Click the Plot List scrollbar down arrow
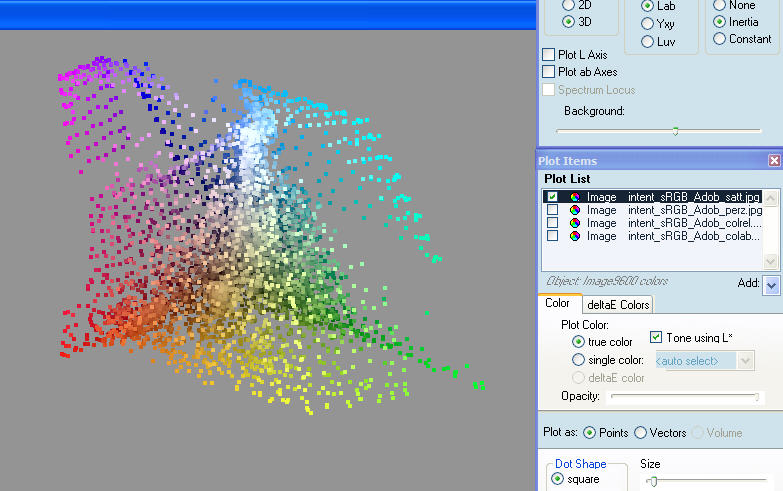 point(770,261)
